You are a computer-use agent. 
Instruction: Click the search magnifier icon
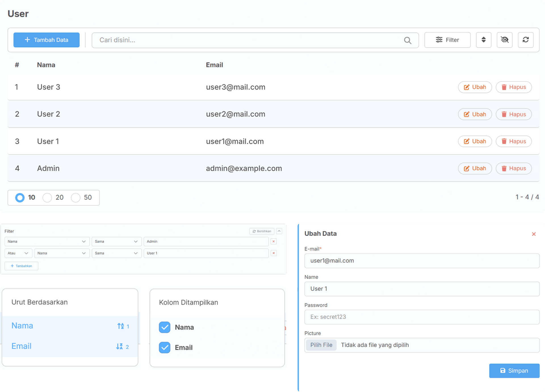407,40
